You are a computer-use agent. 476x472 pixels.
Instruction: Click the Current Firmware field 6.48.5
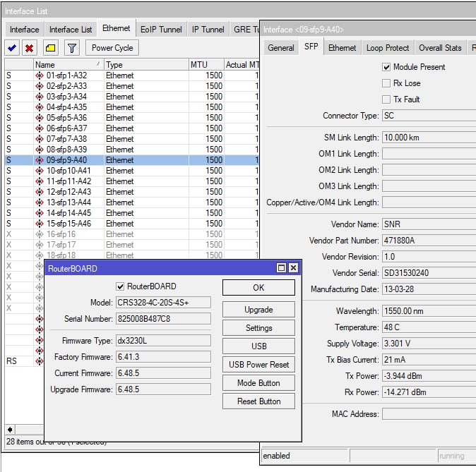click(163, 373)
